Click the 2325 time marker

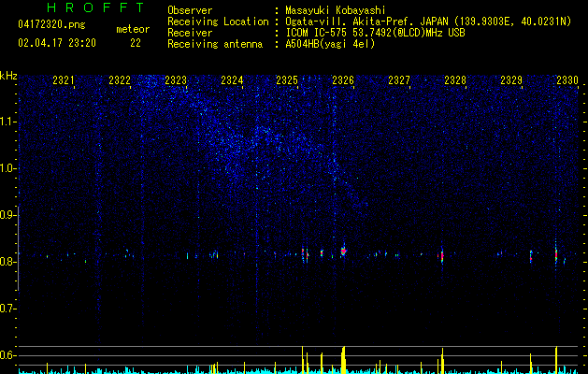coord(287,80)
